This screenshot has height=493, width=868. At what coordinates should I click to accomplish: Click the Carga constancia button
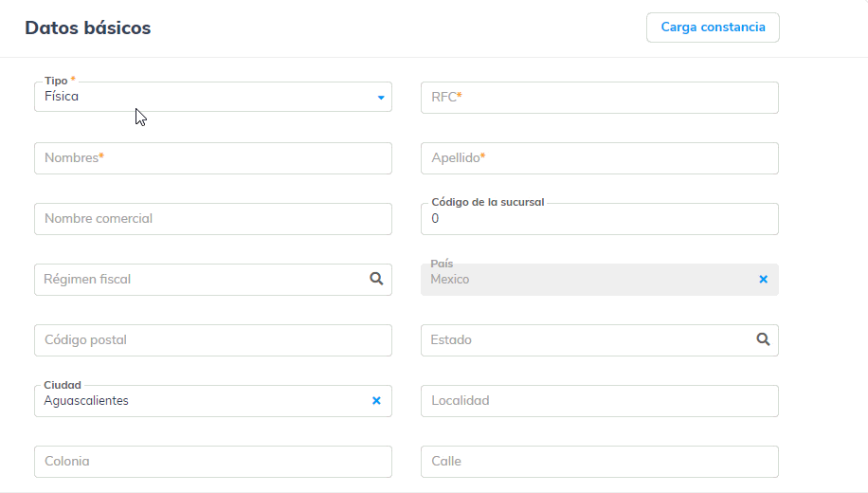(713, 27)
